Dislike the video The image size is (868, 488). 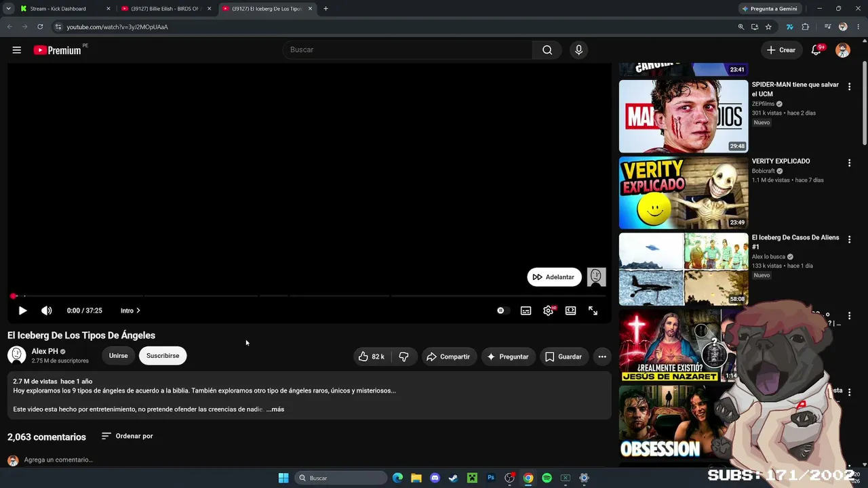[403, 357]
